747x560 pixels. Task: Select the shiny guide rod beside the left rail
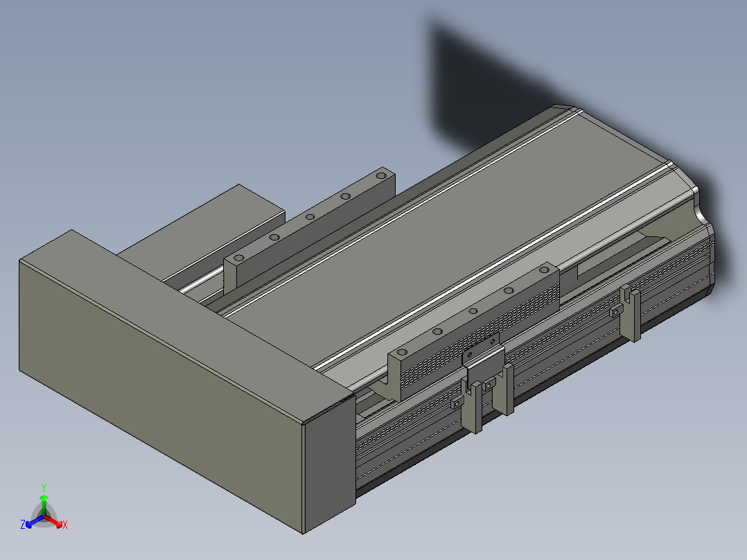[200, 281]
